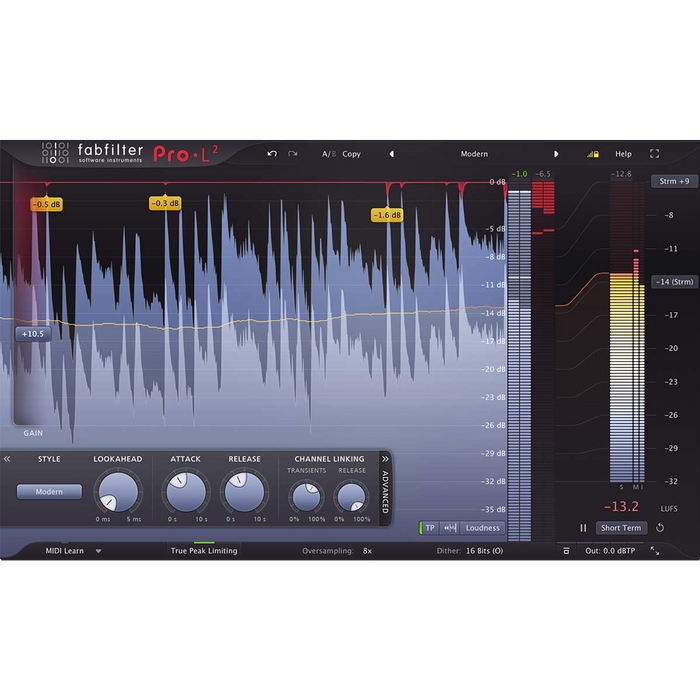
Task: Open the MIDI Learn dropdown arrow
Action: pos(98,551)
